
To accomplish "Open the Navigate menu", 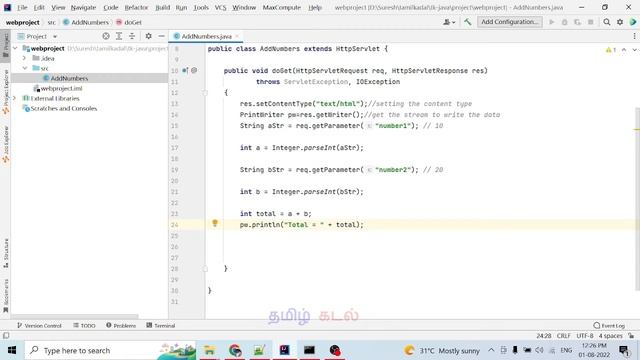I will [x=83, y=7].
